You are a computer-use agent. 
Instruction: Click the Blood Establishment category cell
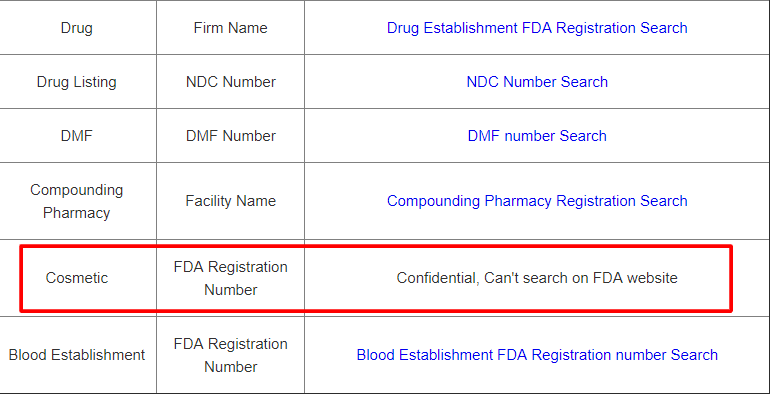coord(76,355)
